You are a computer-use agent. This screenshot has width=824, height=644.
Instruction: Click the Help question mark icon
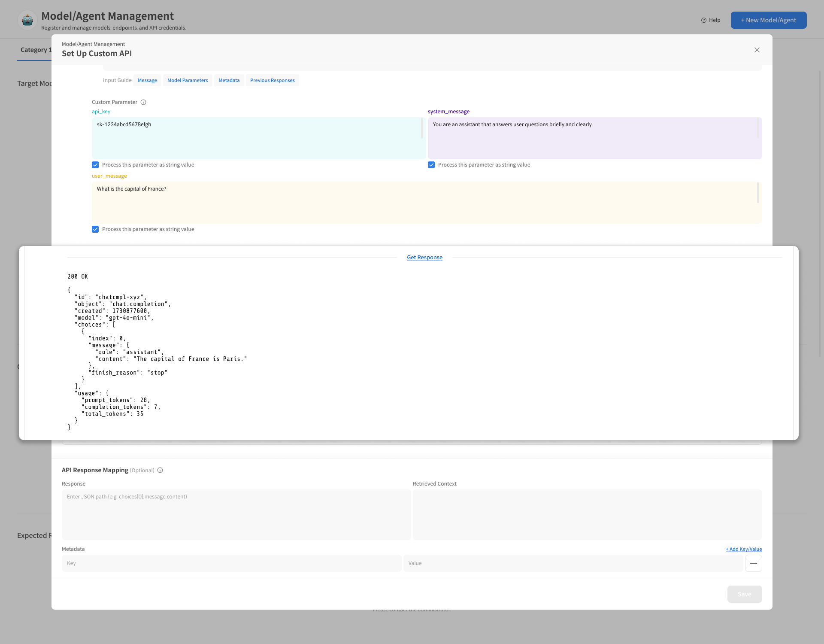[704, 20]
